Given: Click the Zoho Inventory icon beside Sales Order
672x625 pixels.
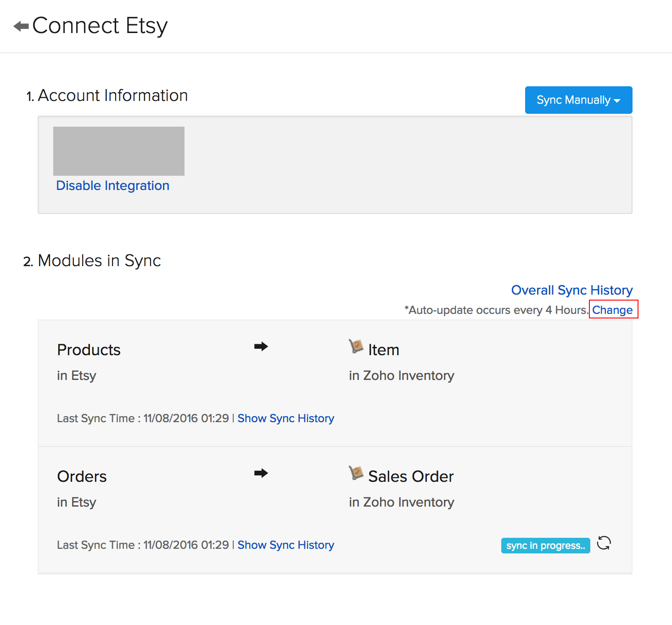Looking at the screenshot, I should [356, 473].
